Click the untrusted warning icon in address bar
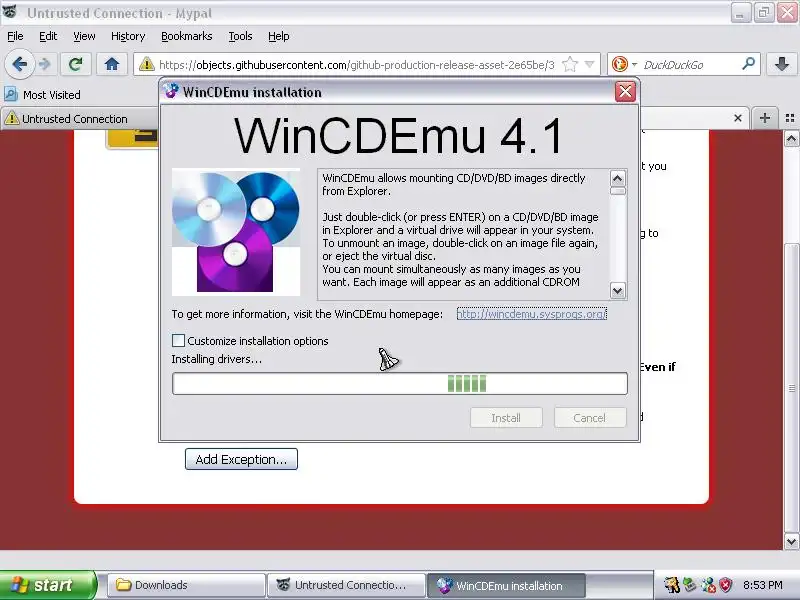Screen dimensions: 800x600 [146, 64]
